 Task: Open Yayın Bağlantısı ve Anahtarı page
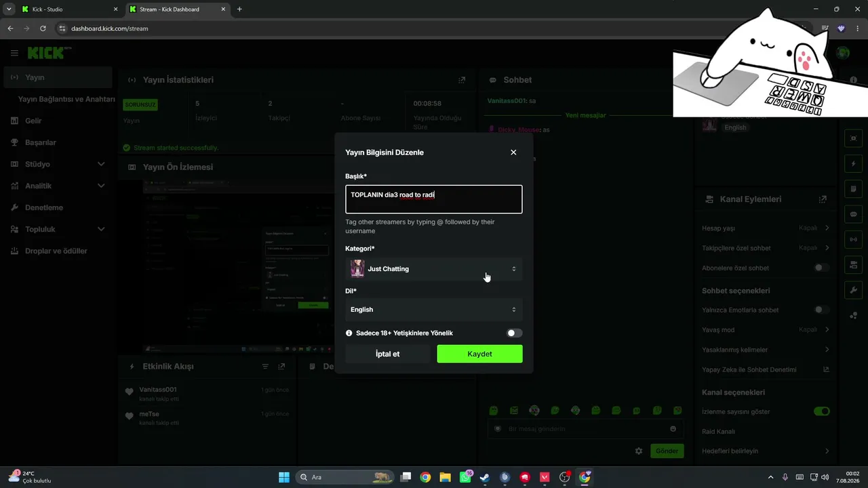click(x=66, y=99)
